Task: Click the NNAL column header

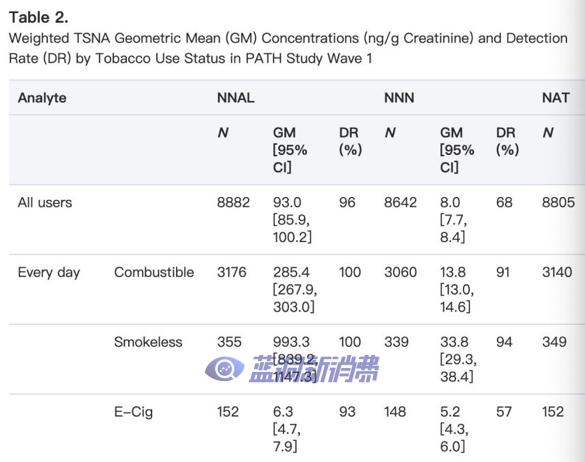Action: 236,98
